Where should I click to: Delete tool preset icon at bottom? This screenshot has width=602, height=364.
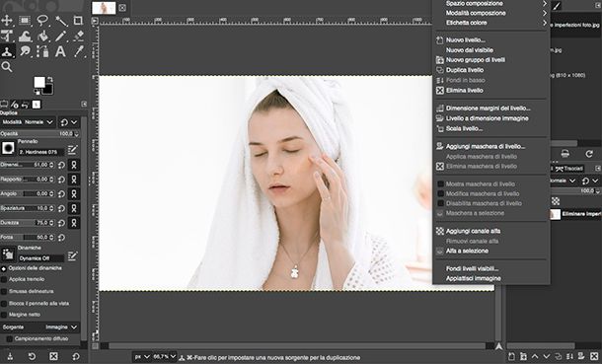53,356
